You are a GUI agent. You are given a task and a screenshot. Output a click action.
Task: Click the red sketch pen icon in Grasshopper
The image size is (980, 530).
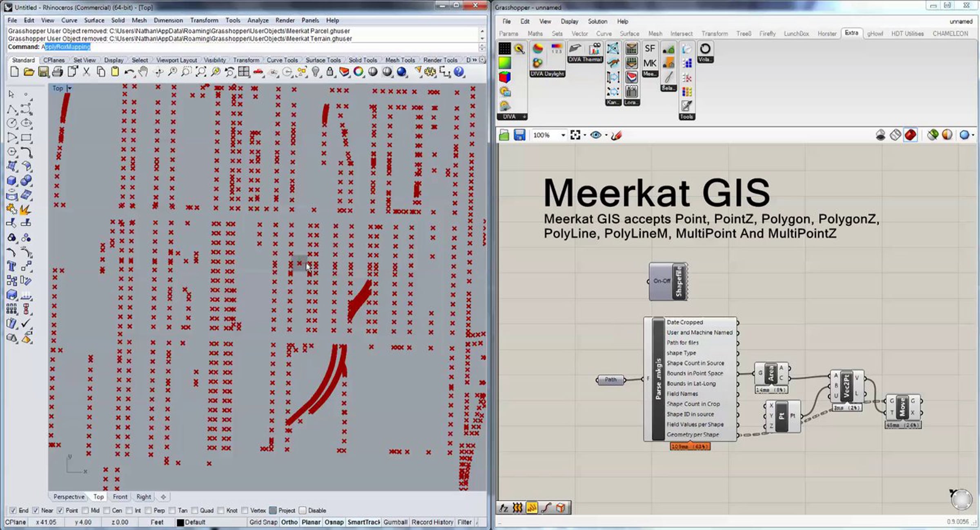coord(616,135)
